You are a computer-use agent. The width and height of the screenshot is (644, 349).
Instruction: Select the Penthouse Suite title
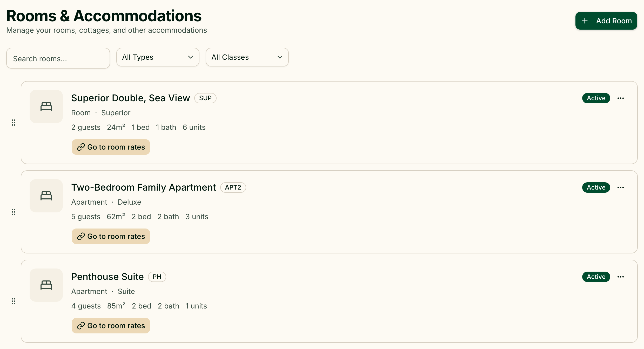pos(108,277)
